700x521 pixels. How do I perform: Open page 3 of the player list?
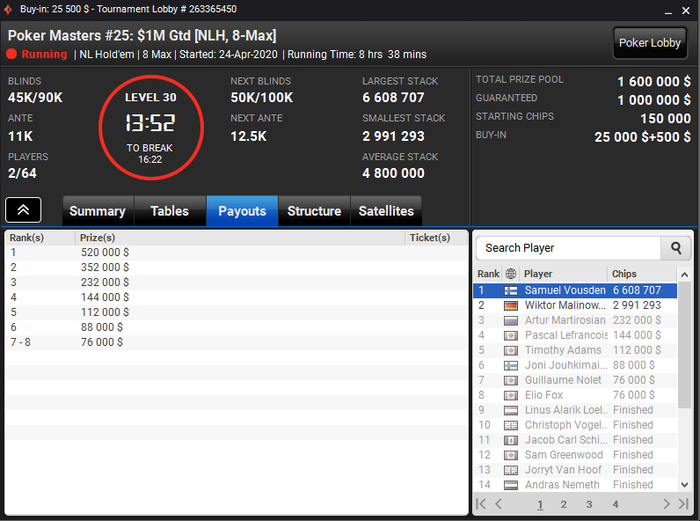point(589,504)
